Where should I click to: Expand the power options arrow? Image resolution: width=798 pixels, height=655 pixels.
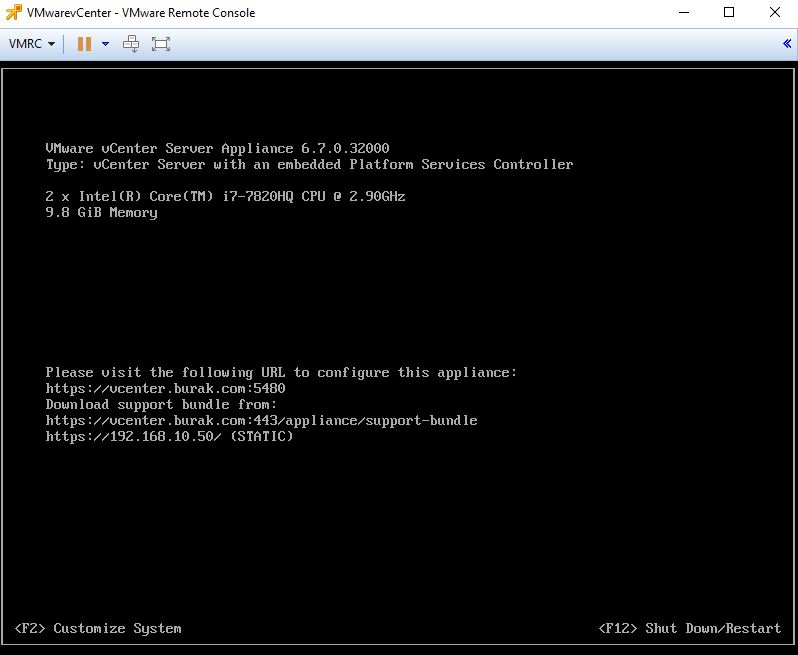point(105,44)
